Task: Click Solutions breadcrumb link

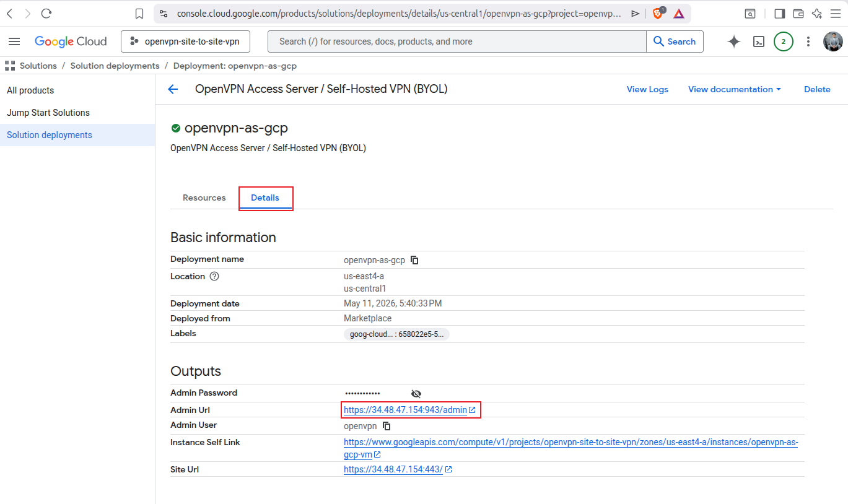Action: (38, 66)
